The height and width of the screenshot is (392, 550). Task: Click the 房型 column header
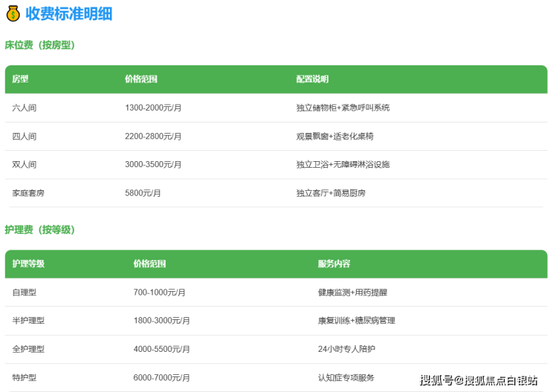pyautogui.click(x=20, y=79)
